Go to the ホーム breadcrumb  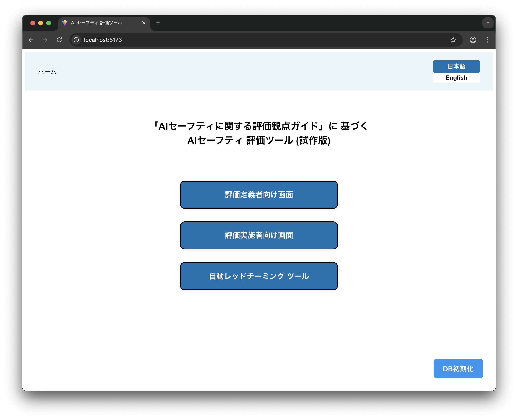[x=47, y=71]
